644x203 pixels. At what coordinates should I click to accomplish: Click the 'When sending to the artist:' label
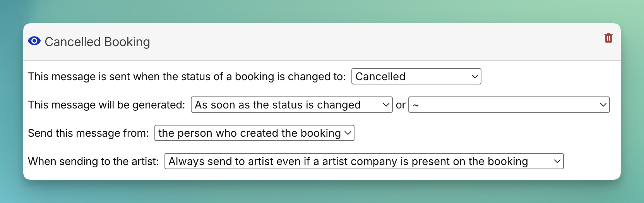[x=93, y=161]
